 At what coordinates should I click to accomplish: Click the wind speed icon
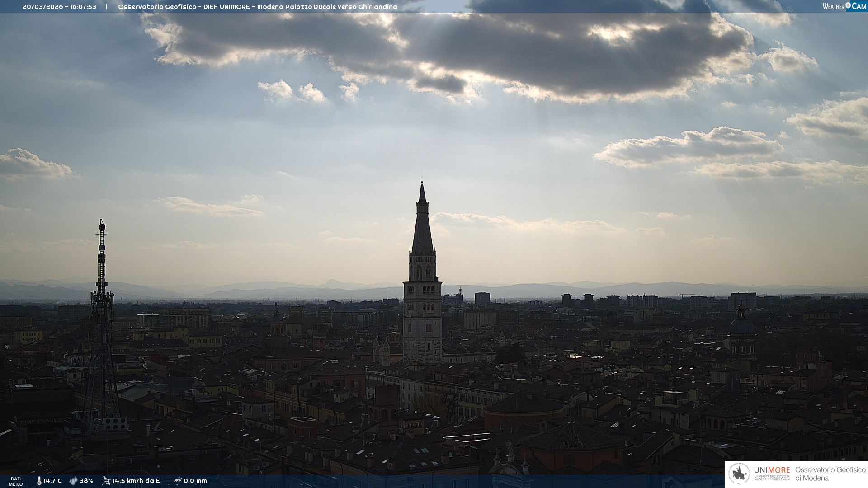coord(106,481)
